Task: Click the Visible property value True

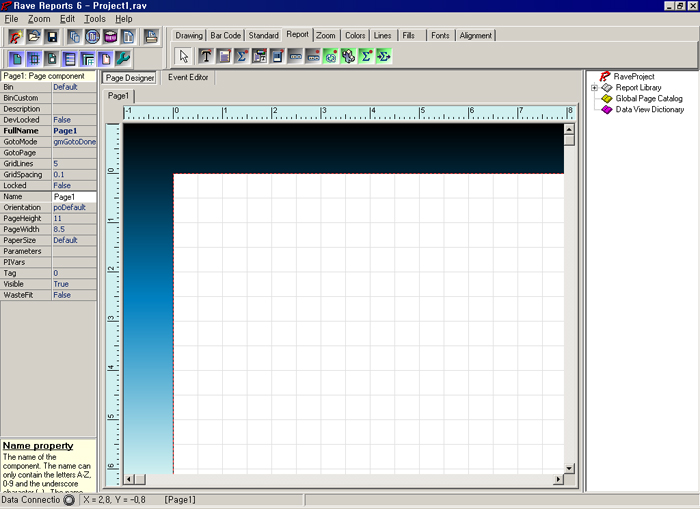Action: click(74, 284)
